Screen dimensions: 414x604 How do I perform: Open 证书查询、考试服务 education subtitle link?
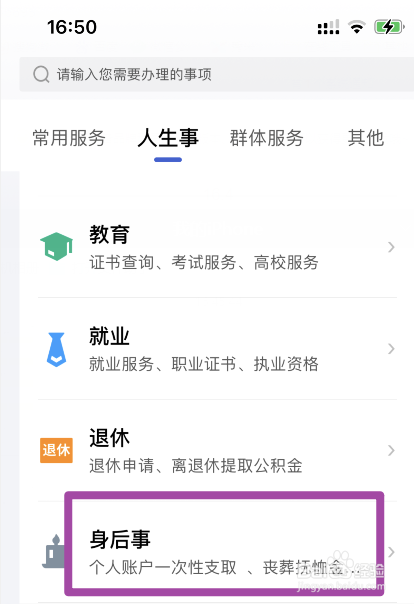(x=163, y=263)
